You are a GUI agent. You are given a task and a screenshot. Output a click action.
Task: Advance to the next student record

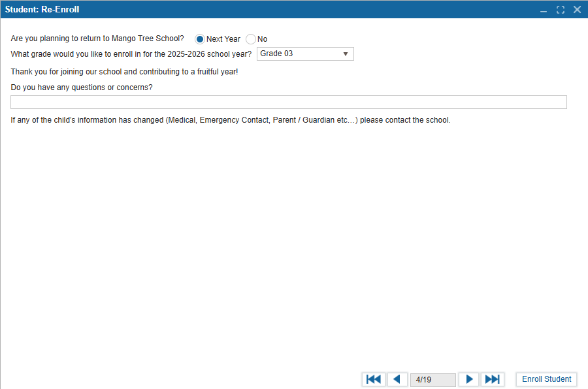pyautogui.click(x=468, y=379)
